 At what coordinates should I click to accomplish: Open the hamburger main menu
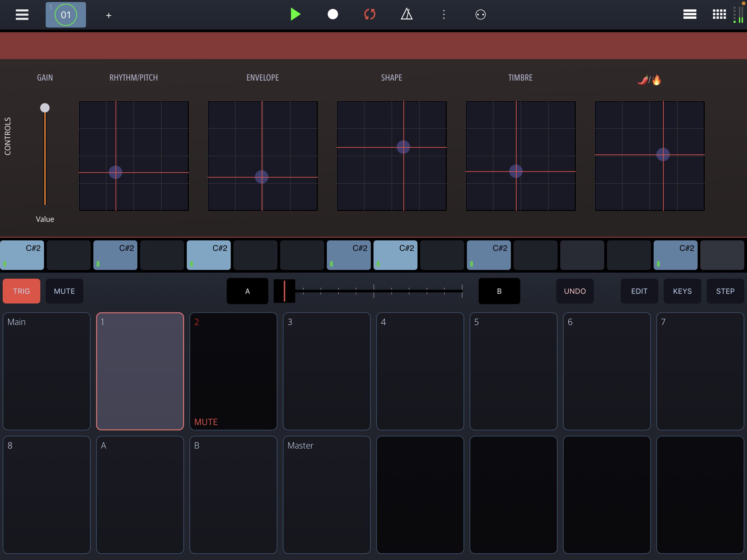(x=22, y=14)
